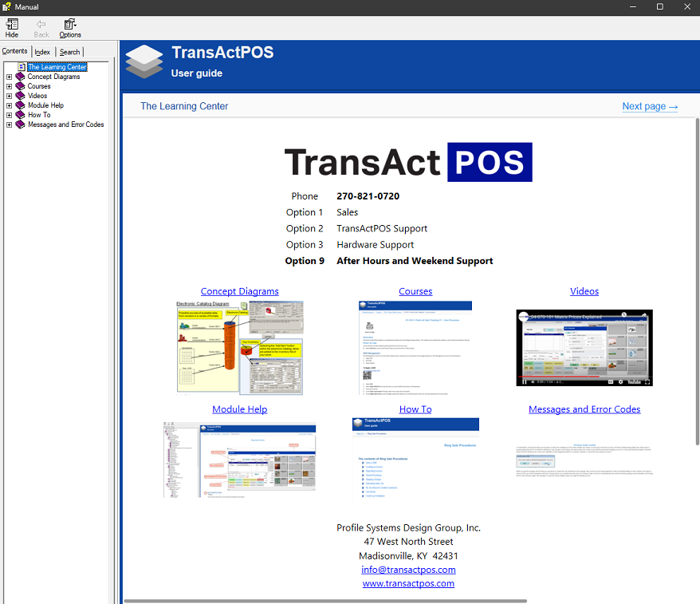700x604 pixels.
Task: Click the Videos book icon in tree
Action: pyautogui.click(x=20, y=96)
